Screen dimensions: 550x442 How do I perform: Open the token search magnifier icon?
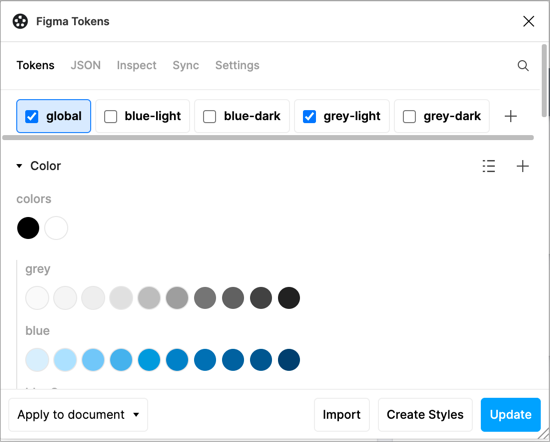tap(523, 66)
